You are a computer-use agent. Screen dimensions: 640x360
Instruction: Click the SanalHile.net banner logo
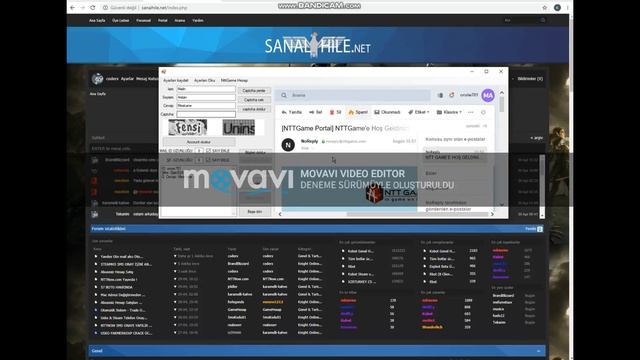(x=318, y=46)
